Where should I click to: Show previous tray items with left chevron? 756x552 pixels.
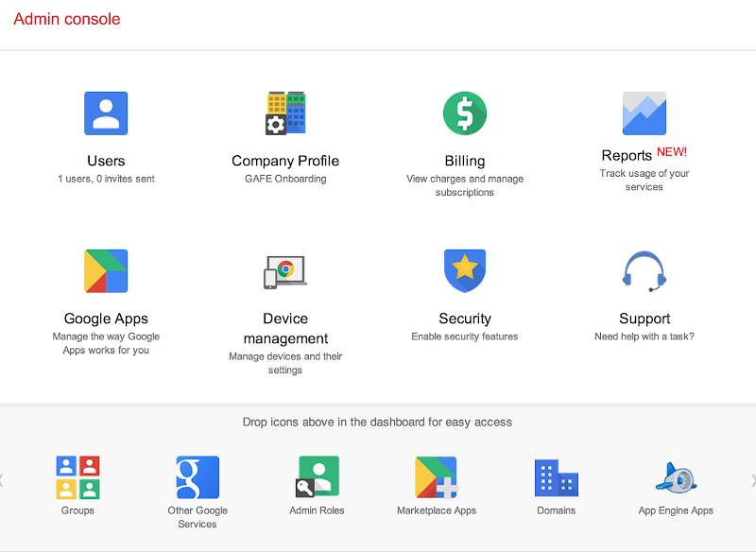2,479
